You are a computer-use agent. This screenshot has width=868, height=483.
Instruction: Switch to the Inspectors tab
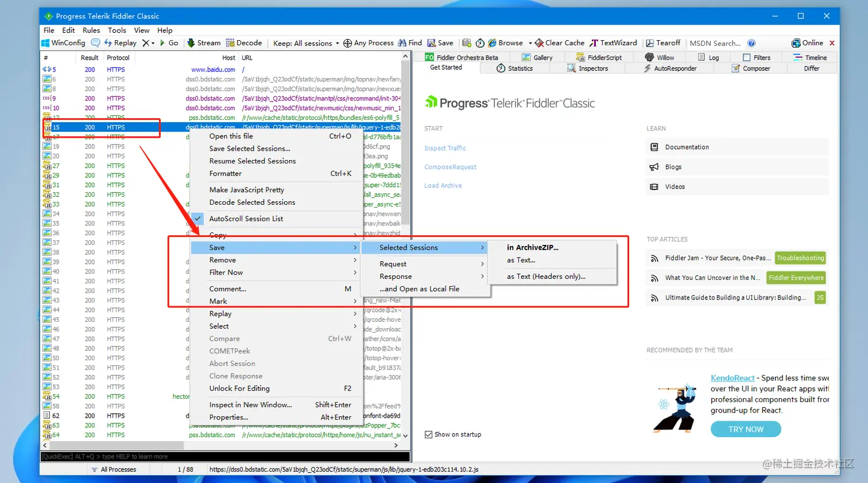[x=587, y=68]
